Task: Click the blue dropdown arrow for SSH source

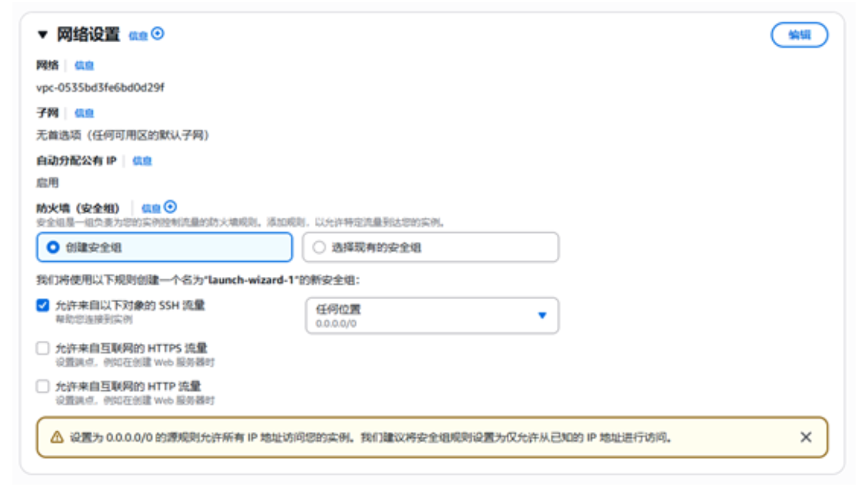Action: point(542,316)
